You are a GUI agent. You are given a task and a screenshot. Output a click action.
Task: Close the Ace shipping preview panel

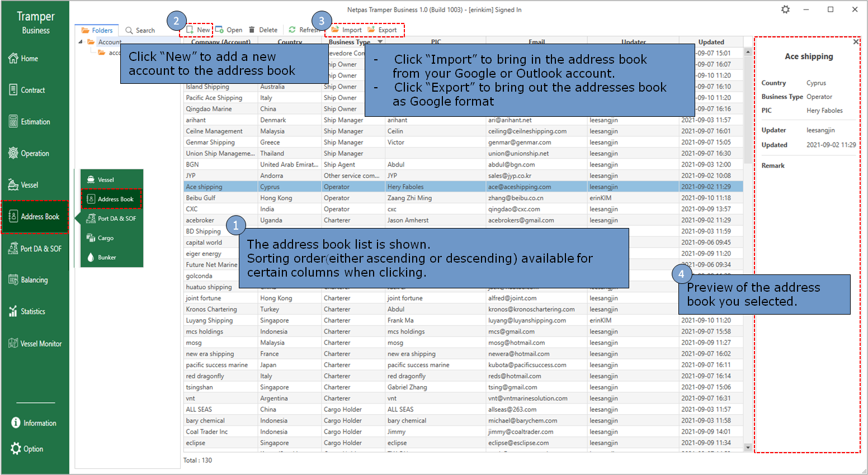856,42
